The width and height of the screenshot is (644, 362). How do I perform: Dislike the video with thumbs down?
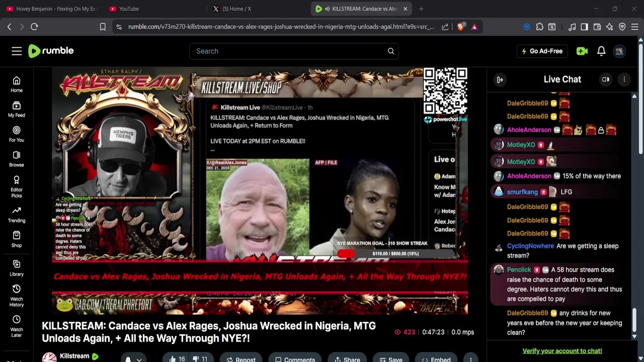[200, 359]
